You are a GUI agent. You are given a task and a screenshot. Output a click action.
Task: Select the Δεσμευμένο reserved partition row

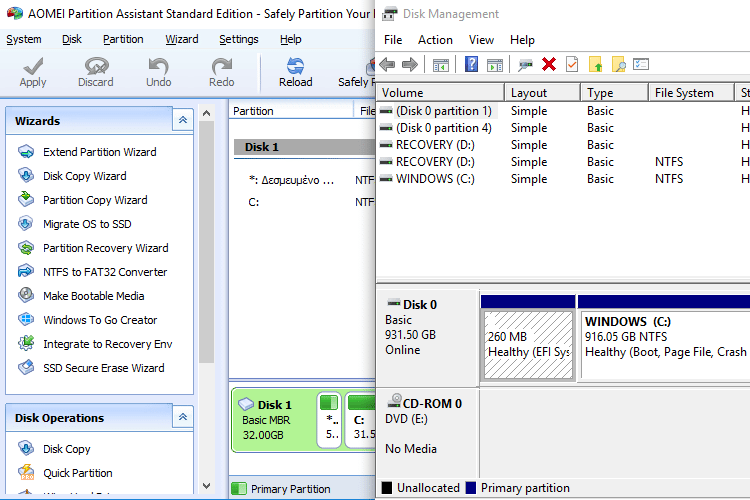point(304,180)
